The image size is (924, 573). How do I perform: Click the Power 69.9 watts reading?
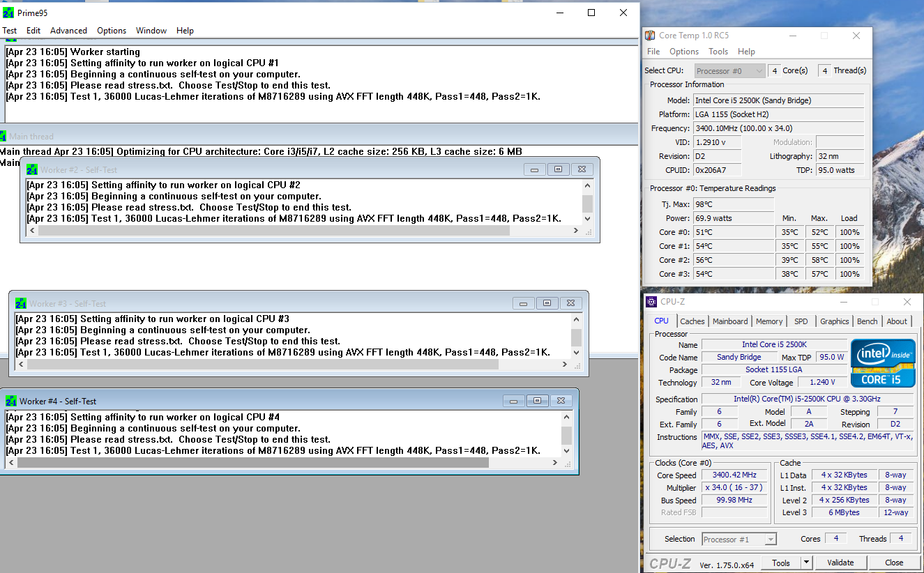pos(734,218)
